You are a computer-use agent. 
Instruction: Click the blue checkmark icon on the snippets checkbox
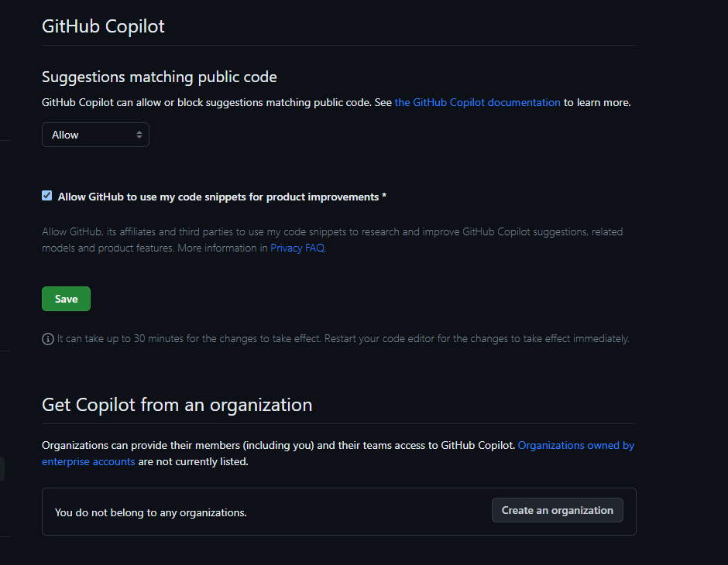[46, 195]
